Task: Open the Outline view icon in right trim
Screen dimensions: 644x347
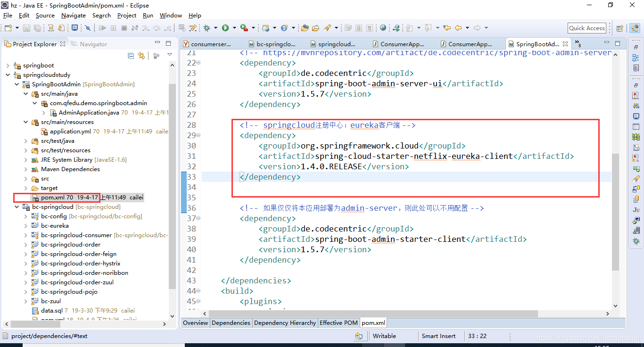Action: (636, 58)
